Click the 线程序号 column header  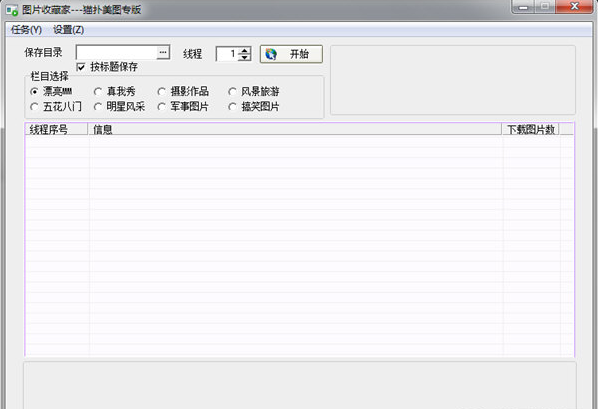click(x=56, y=129)
